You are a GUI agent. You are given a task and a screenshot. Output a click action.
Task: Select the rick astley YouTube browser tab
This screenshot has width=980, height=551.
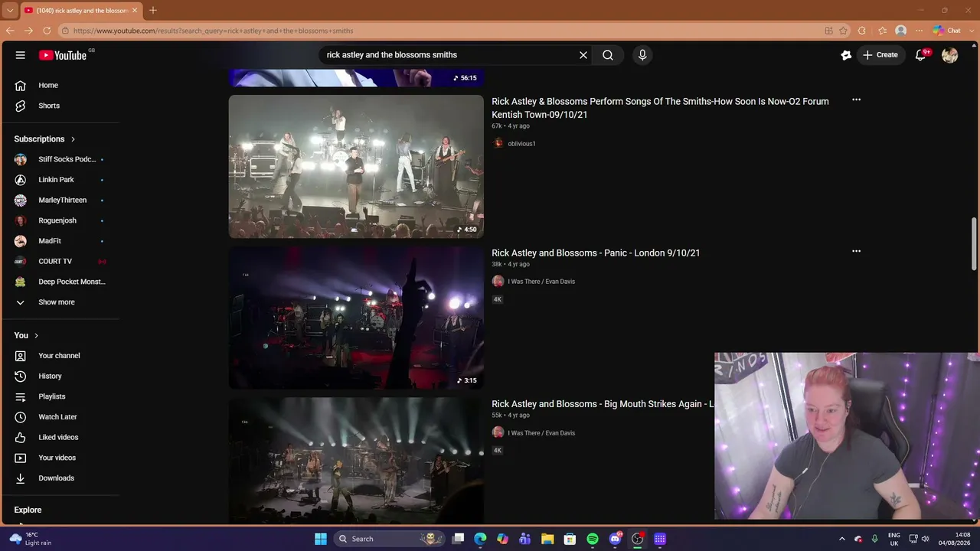[80, 10]
